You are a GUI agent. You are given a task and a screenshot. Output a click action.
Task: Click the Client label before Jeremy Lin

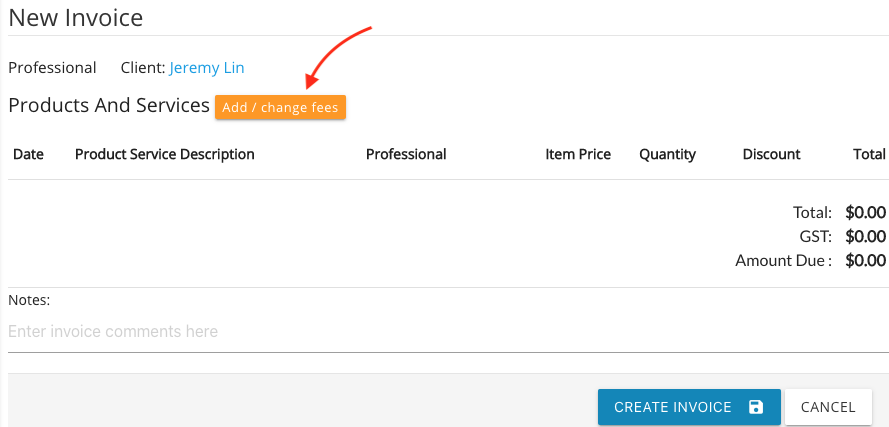143,68
